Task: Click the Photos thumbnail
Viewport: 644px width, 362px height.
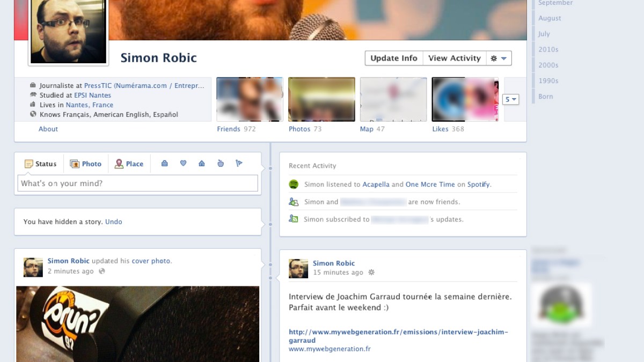Action: click(321, 99)
